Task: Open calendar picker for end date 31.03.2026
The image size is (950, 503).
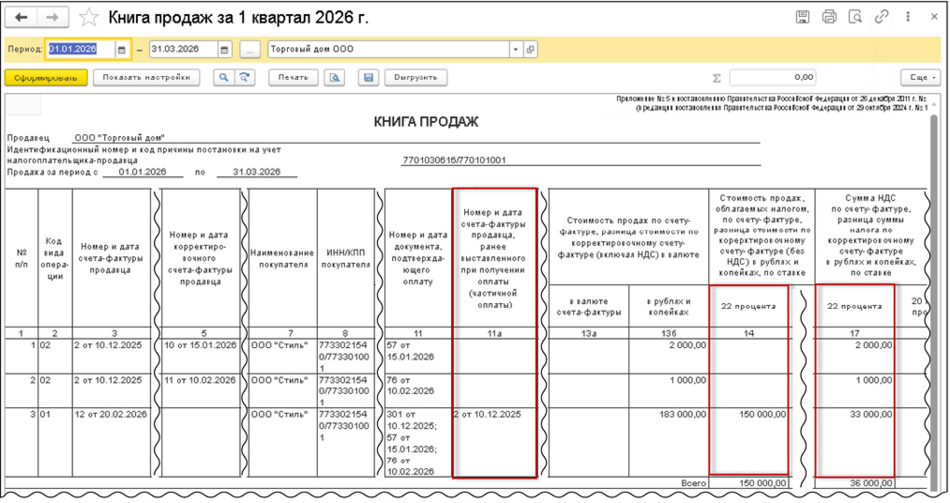Action: tap(224, 49)
